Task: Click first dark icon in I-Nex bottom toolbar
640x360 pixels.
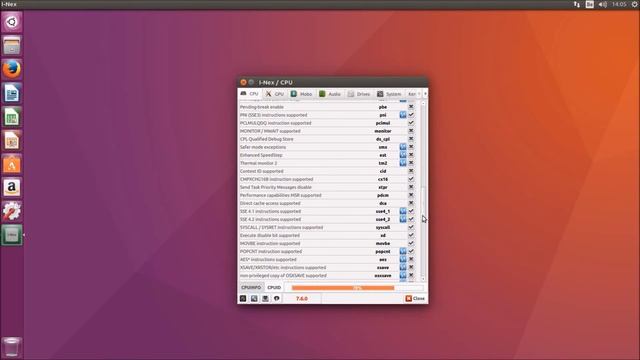Action: pos(243,298)
